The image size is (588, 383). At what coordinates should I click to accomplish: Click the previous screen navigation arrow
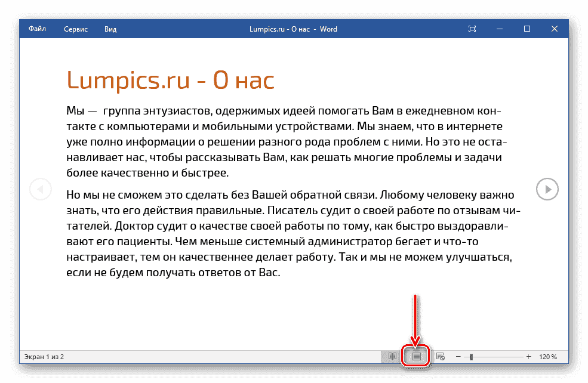point(41,189)
